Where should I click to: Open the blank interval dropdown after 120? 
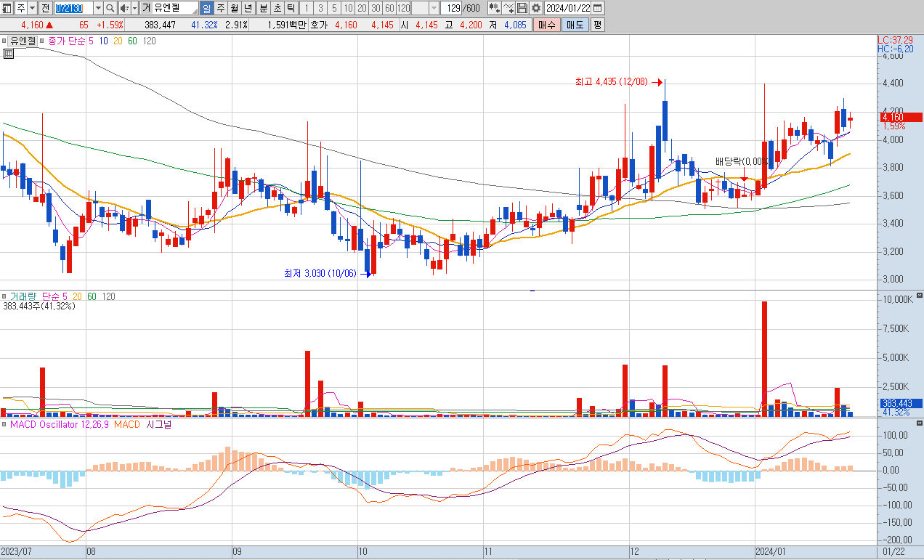tap(434, 8)
